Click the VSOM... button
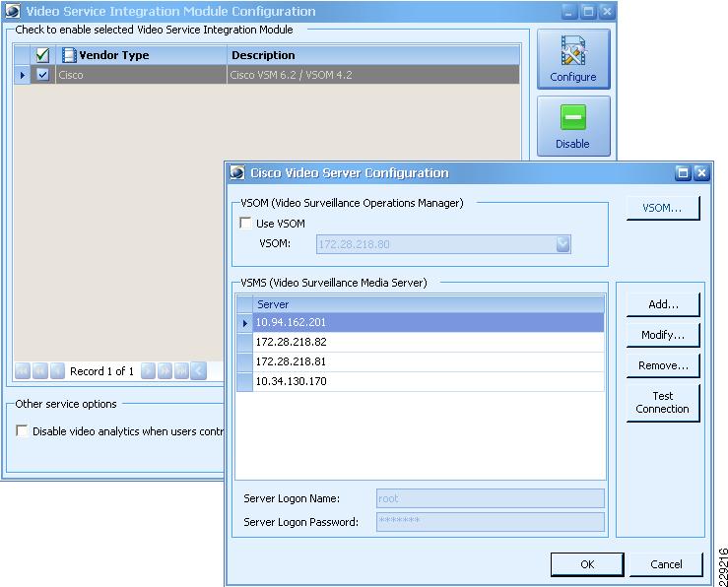Screen dimensions: 728x587 point(663,208)
